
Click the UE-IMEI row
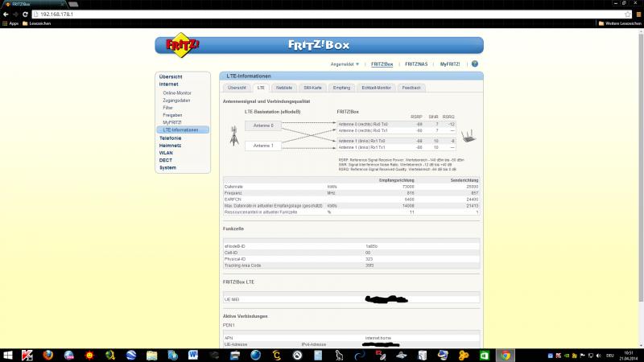(351, 299)
